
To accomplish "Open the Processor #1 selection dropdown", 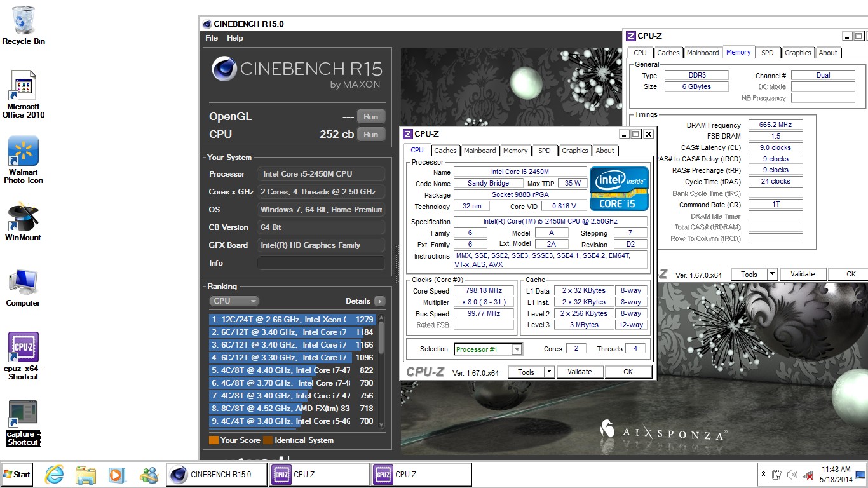I will 489,349.
